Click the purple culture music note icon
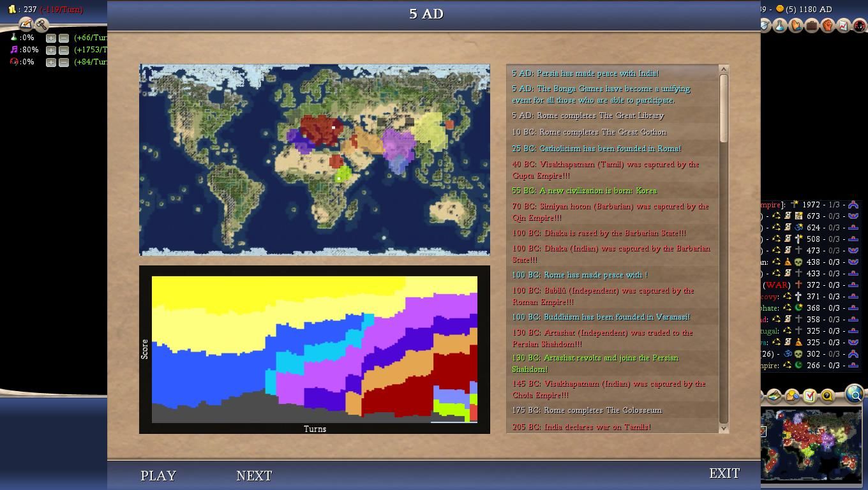The image size is (868, 490). point(13,50)
